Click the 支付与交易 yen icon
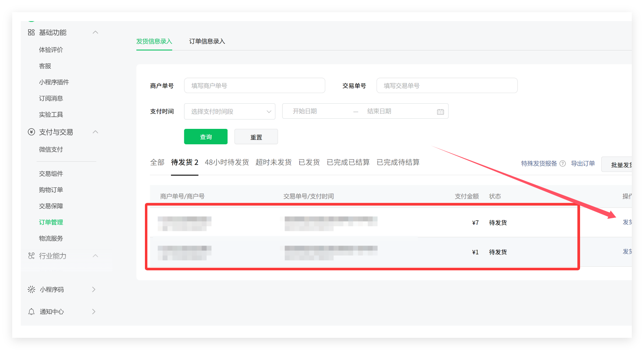This screenshot has height=350, width=644. [x=31, y=132]
